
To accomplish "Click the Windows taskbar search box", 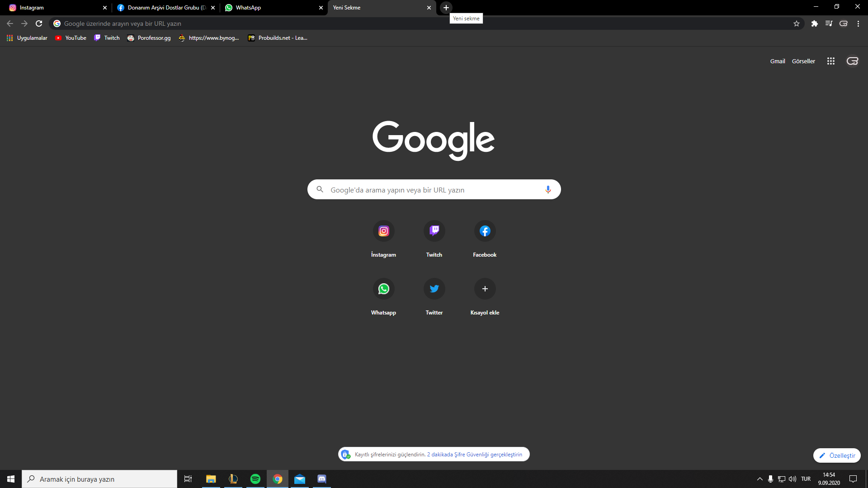I will pos(99,479).
